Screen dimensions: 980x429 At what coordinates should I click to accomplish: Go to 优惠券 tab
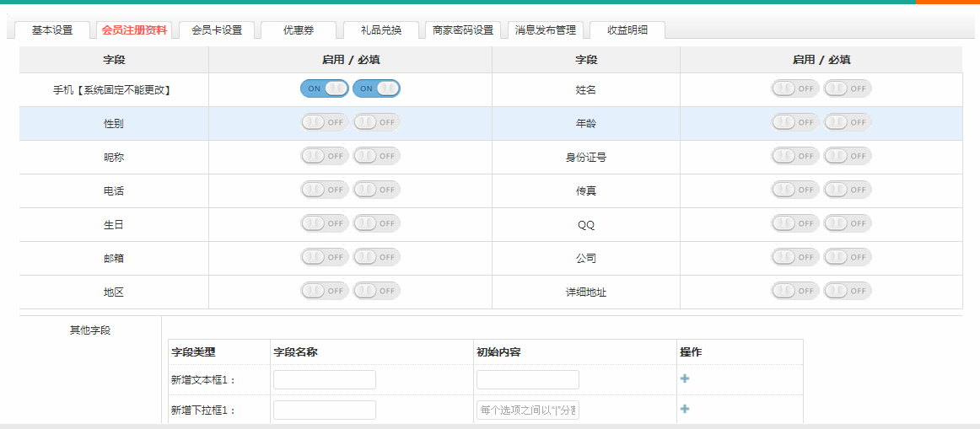click(x=299, y=30)
